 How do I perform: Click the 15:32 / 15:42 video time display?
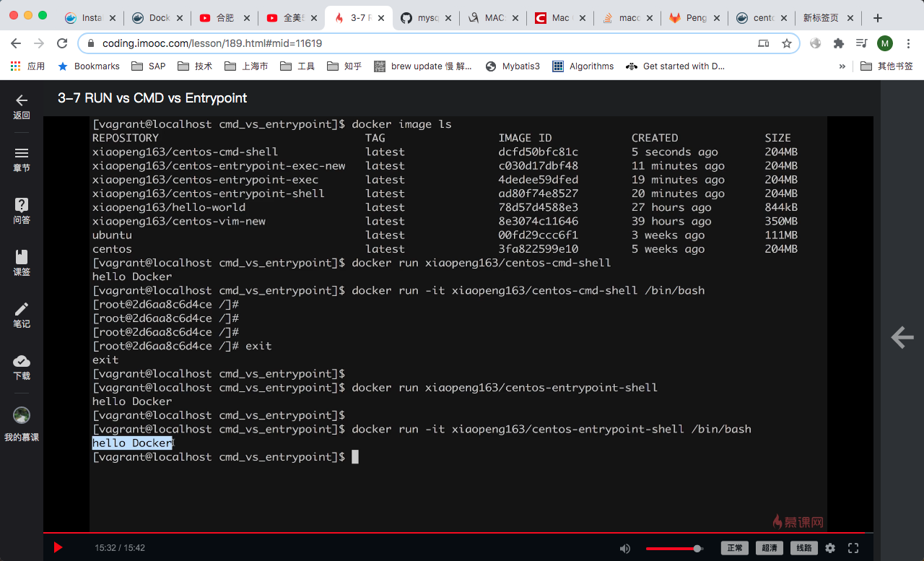pos(120,548)
